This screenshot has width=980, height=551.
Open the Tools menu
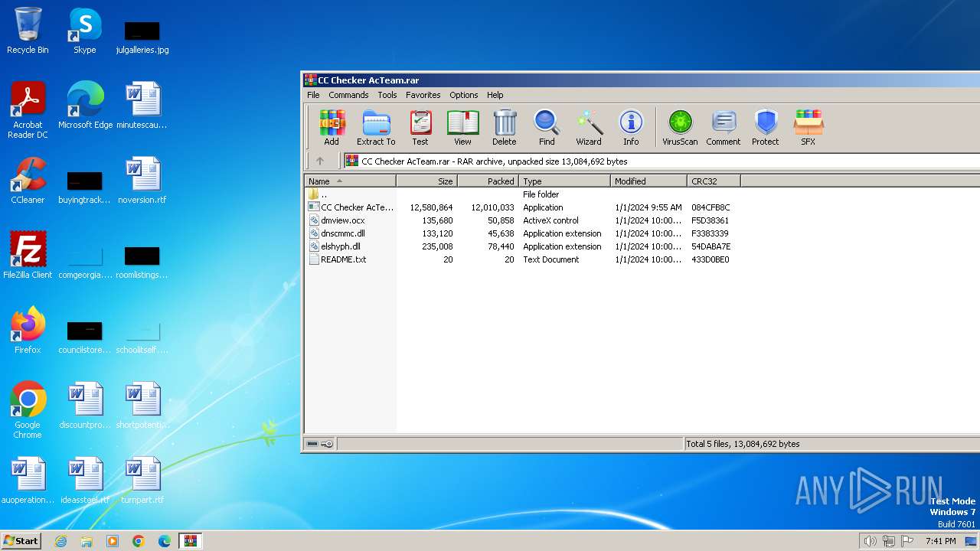[387, 95]
